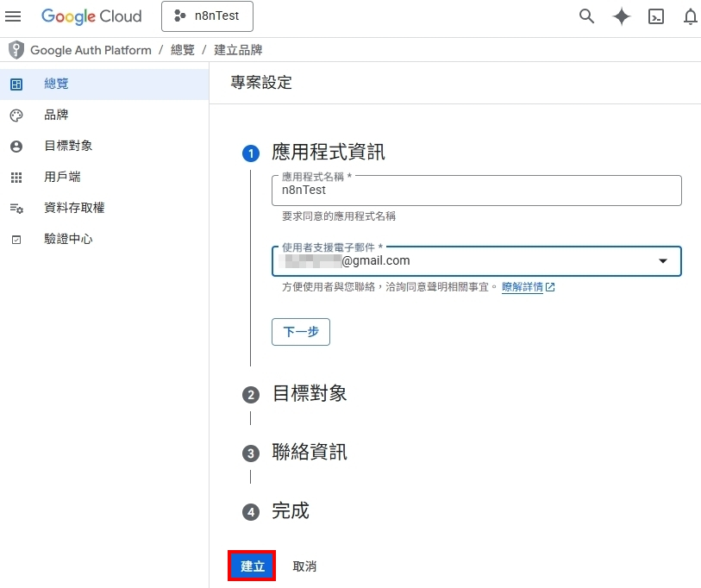The image size is (701, 588).
Task: Click the 應用程式名稱 input field
Action: point(477,191)
